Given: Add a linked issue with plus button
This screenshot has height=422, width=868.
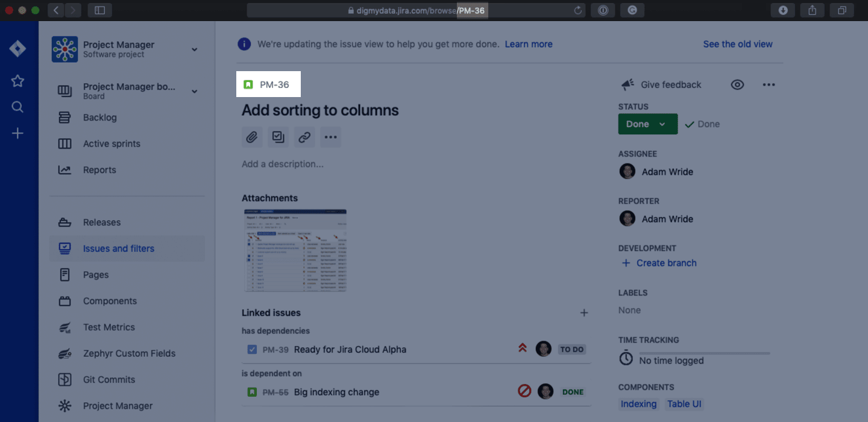Looking at the screenshot, I should (x=583, y=313).
